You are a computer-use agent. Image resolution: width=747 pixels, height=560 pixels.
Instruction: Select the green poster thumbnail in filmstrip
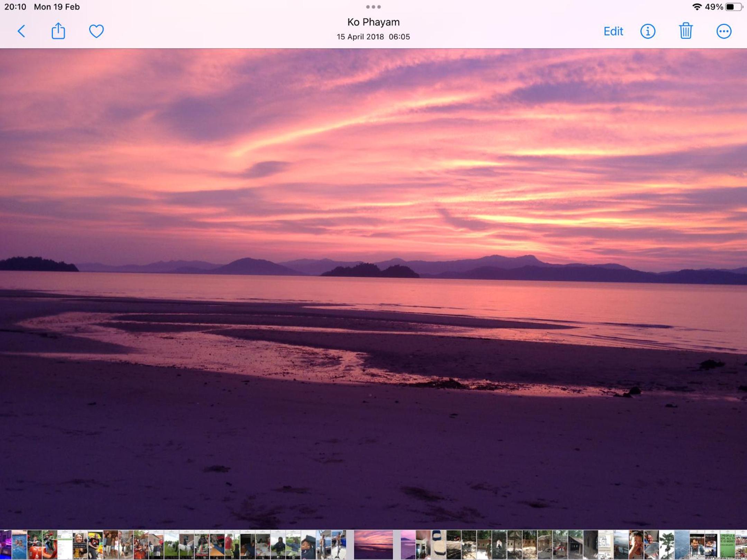click(727, 545)
